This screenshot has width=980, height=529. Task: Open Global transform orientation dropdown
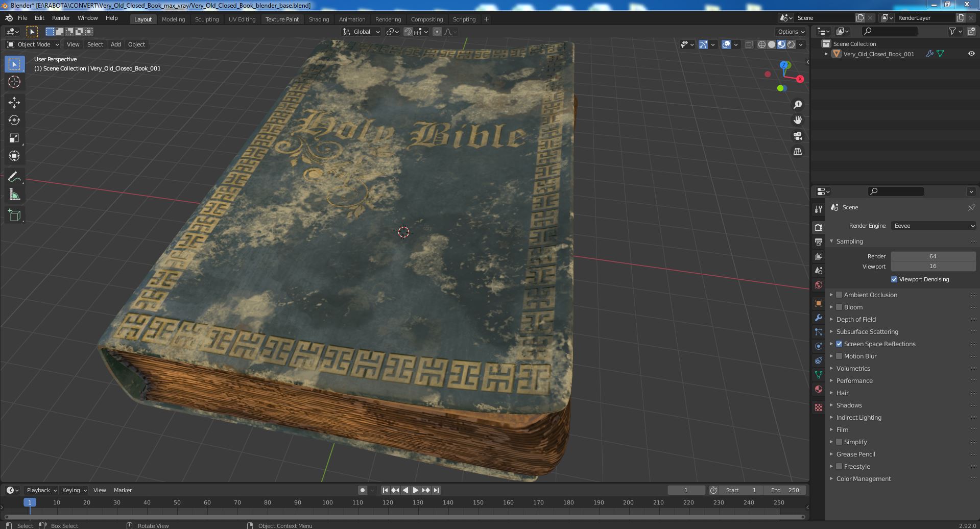click(361, 32)
